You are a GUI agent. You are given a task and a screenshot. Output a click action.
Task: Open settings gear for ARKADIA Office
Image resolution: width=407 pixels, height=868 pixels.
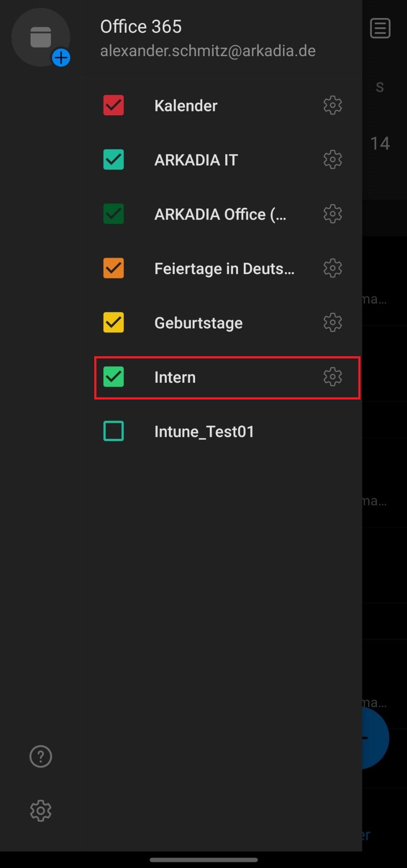pos(333,214)
